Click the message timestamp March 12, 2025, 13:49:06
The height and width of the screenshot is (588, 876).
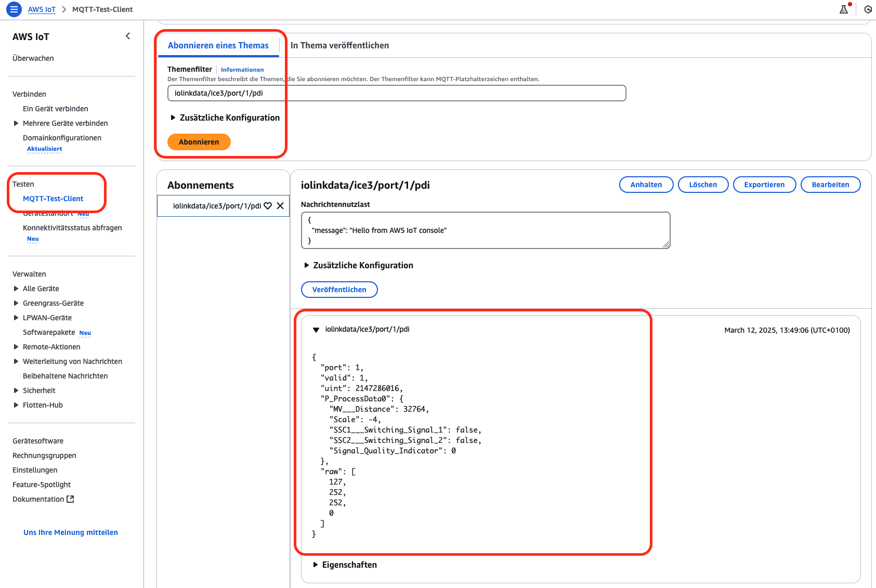tap(787, 330)
